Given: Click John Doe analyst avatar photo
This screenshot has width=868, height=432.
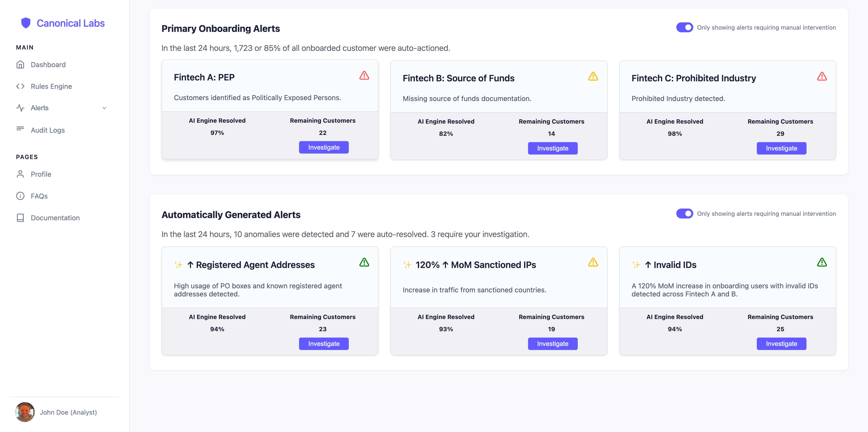Looking at the screenshot, I should click(x=25, y=412).
